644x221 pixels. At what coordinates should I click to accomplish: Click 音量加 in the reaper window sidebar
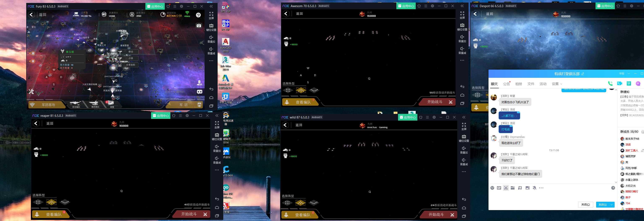tap(217, 148)
